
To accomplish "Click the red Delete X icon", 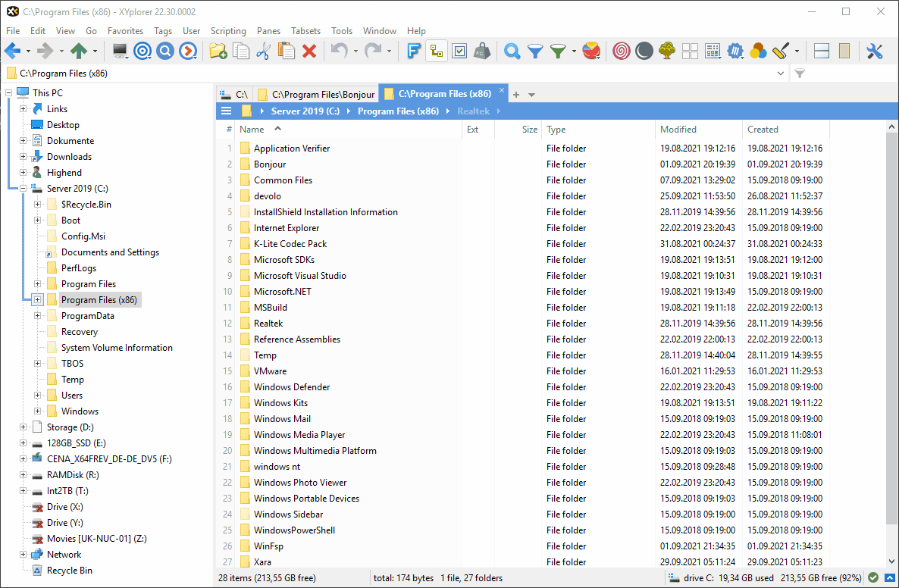I will click(x=309, y=51).
